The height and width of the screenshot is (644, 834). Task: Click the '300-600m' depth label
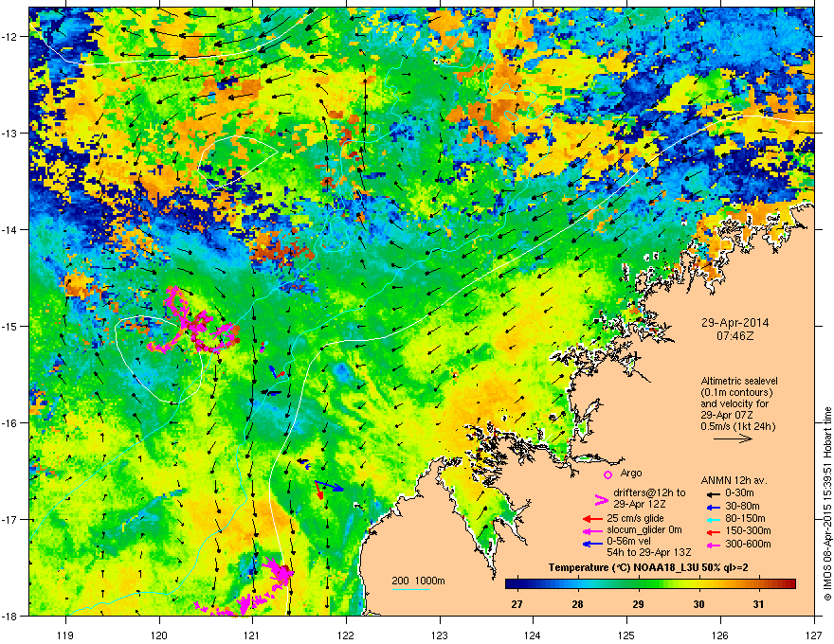point(749,545)
